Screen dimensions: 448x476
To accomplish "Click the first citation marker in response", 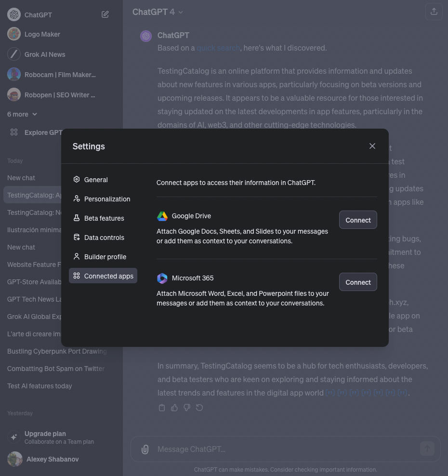I will [x=330, y=393].
